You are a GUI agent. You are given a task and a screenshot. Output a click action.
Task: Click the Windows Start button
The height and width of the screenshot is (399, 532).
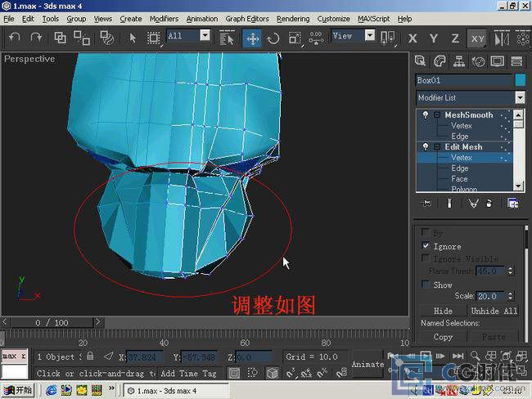click(x=18, y=391)
